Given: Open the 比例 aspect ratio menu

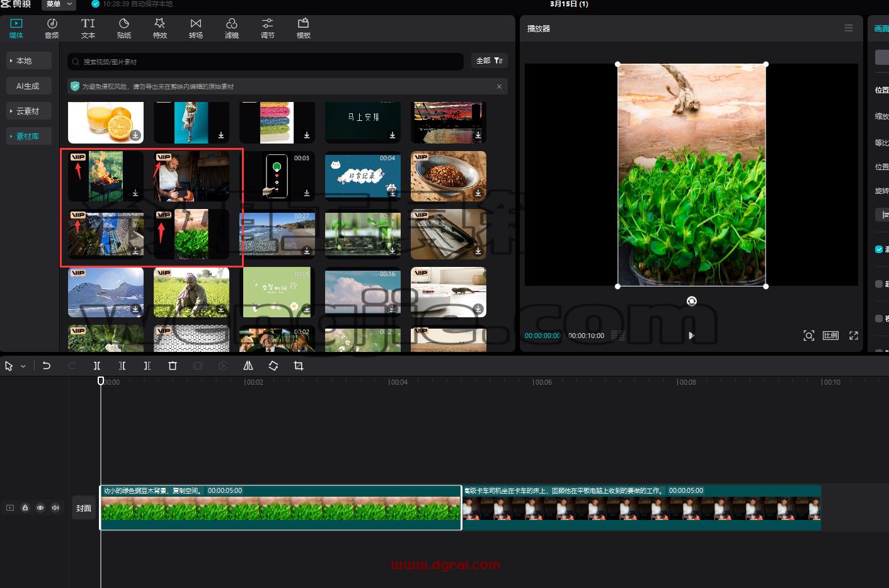Looking at the screenshot, I should [x=831, y=336].
